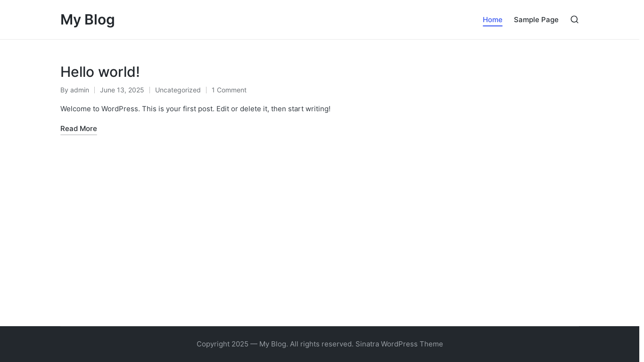Open the Sample Page menu item
The width and height of the screenshot is (644, 362).
pyautogui.click(x=536, y=20)
